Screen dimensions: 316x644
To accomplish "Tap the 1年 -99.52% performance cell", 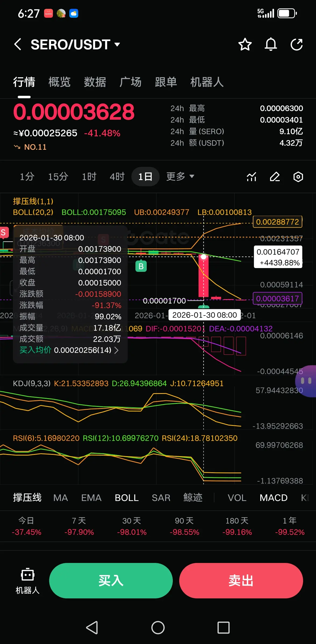I will pyautogui.click(x=290, y=526).
